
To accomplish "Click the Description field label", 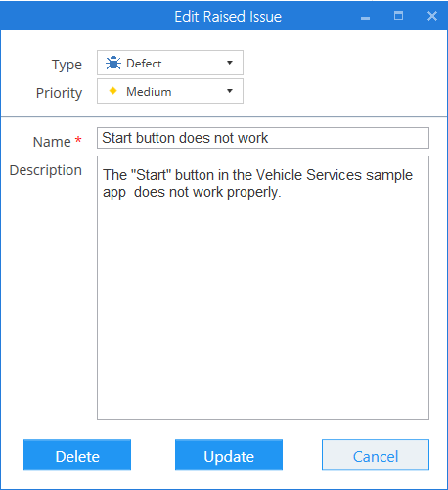I will 46,171.
